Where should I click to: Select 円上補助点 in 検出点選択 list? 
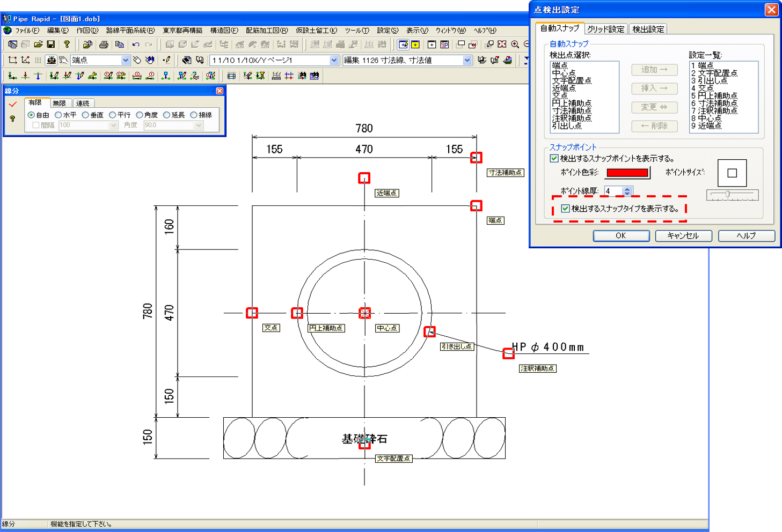point(572,103)
